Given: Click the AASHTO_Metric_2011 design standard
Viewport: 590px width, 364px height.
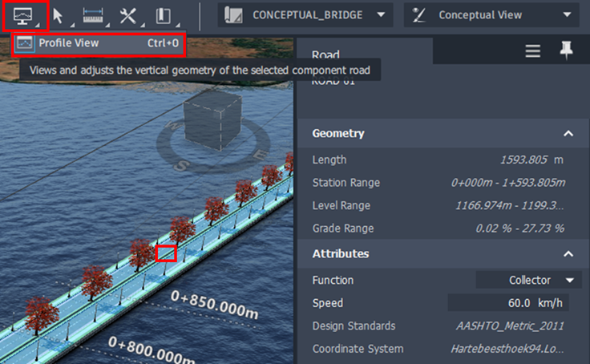Looking at the screenshot, I should point(510,326).
